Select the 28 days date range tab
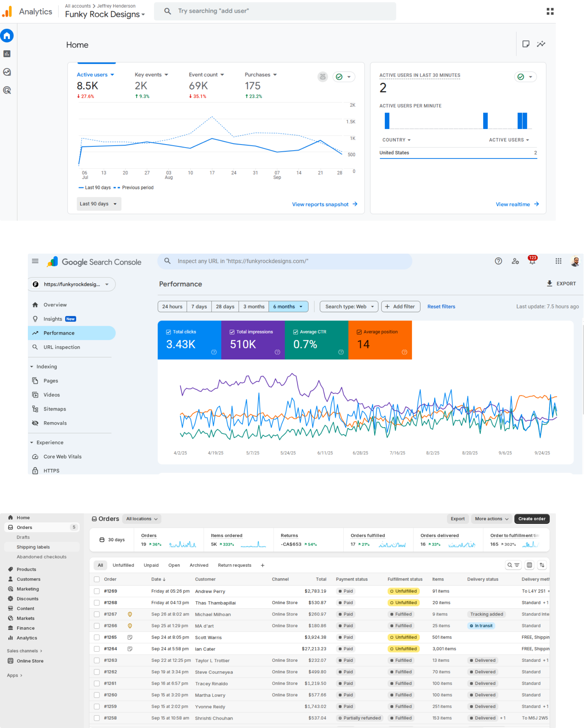The height and width of the screenshot is (728, 584). click(225, 307)
